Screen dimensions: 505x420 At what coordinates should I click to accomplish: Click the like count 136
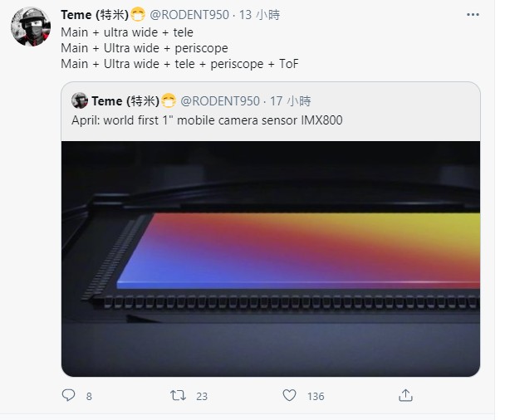316,397
